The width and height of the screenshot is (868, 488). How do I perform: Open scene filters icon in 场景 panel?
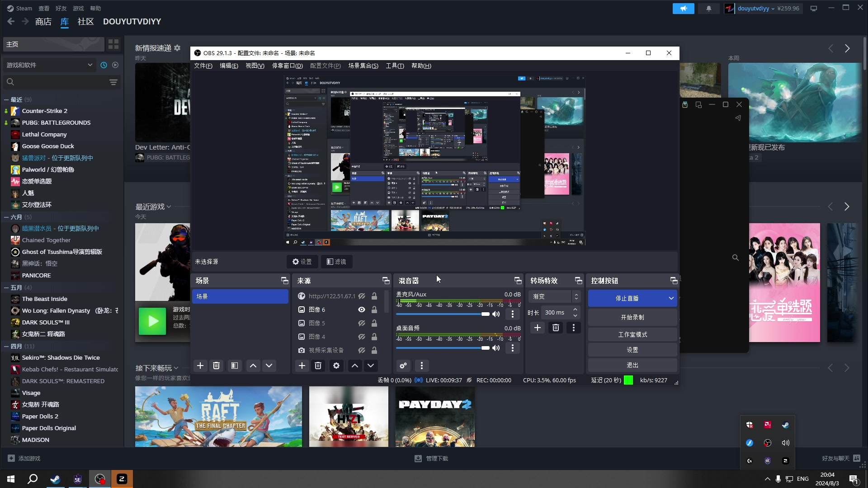tap(235, 366)
